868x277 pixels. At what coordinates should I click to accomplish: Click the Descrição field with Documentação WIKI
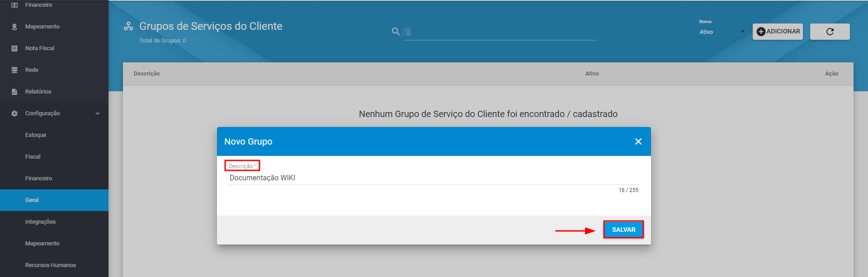click(434, 178)
